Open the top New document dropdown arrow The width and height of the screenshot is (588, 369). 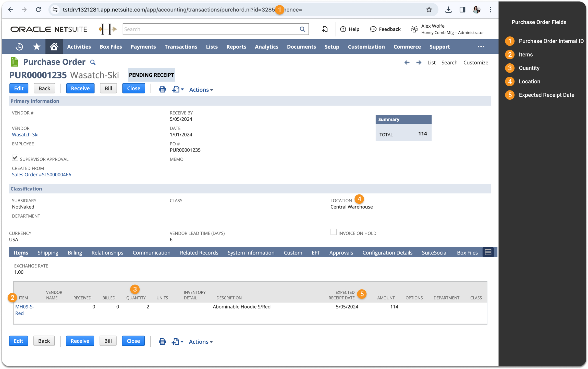pyautogui.click(x=182, y=89)
